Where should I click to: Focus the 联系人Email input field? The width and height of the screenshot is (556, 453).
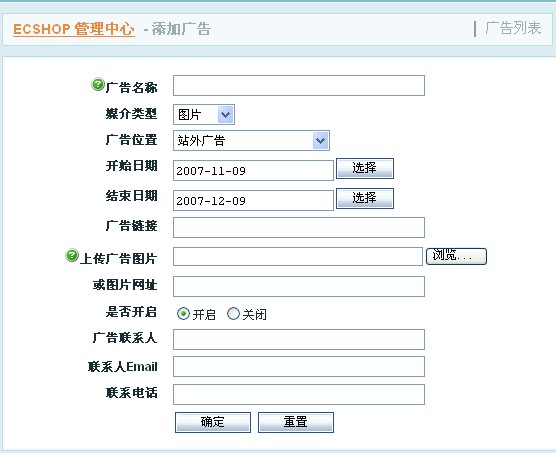pyautogui.click(x=299, y=367)
